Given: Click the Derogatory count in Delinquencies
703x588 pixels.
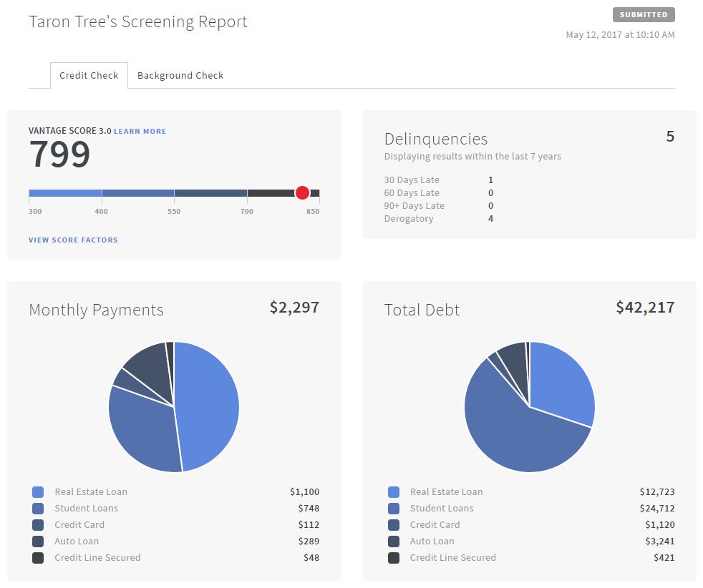Looking at the screenshot, I should 490,218.
